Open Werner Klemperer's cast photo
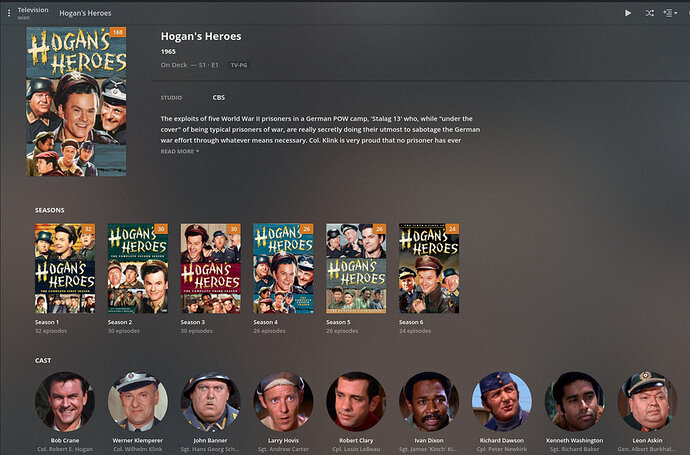690x455 pixels. (138, 402)
